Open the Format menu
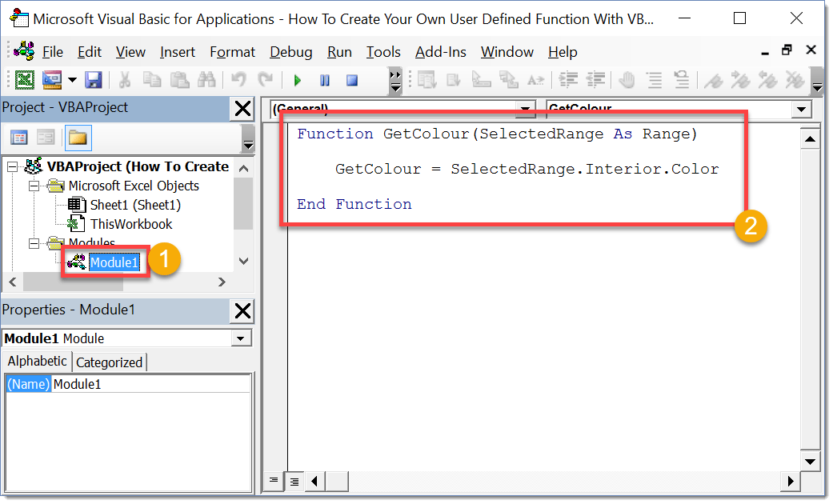 pyautogui.click(x=232, y=52)
